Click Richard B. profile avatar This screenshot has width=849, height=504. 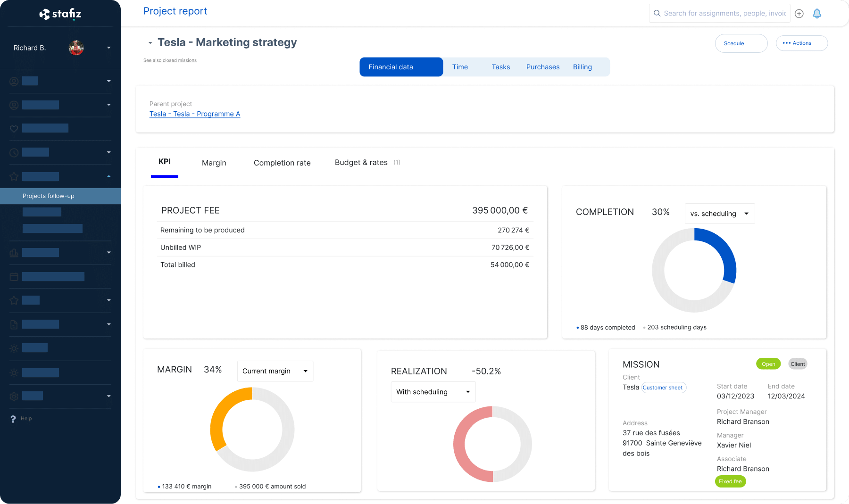pos(76,48)
